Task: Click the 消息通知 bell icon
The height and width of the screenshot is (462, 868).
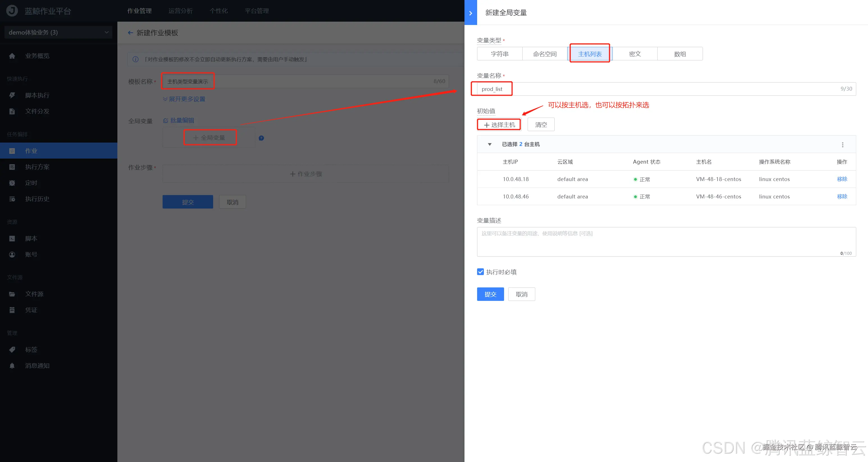Action: (12, 366)
